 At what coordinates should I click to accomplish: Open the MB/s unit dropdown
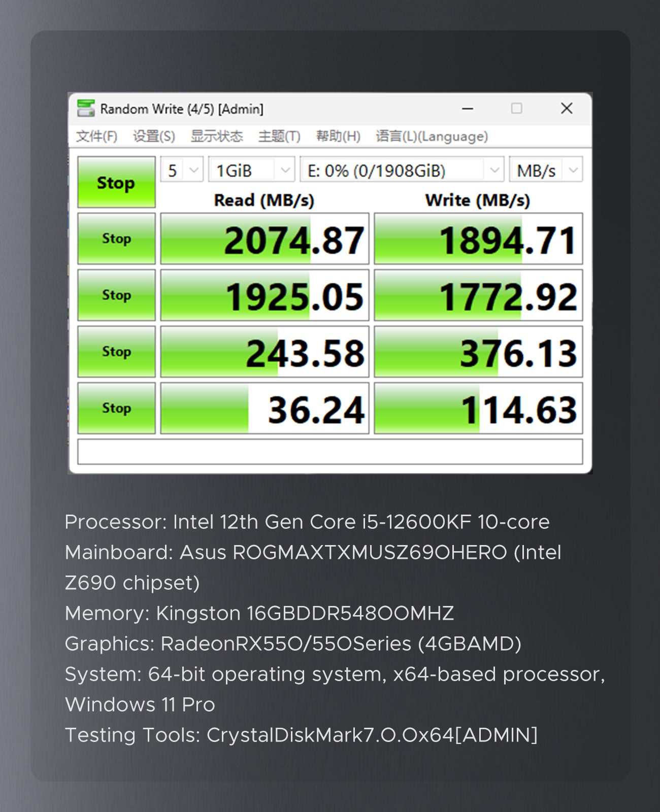pos(546,170)
